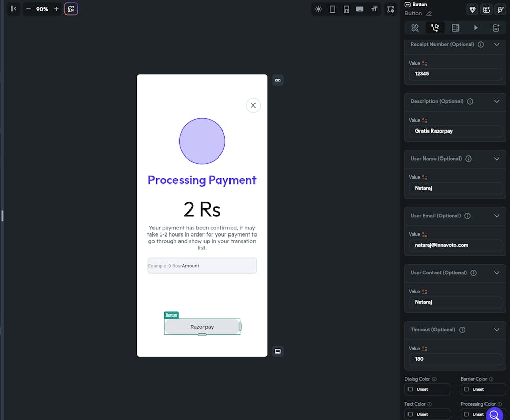The height and width of the screenshot is (420, 510).
Task: Click the theme paint roller icon in the top-right corner
Action: [501, 9]
